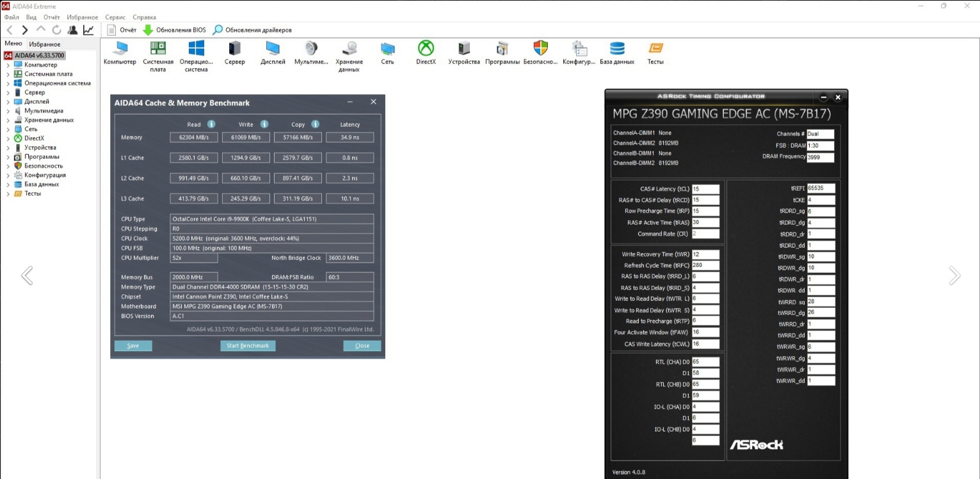Click Обновления BIOS in the toolbar

(174, 30)
